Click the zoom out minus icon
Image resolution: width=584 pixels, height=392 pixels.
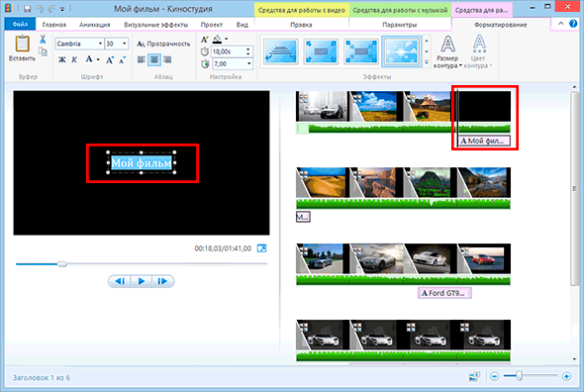click(x=494, y=376)
